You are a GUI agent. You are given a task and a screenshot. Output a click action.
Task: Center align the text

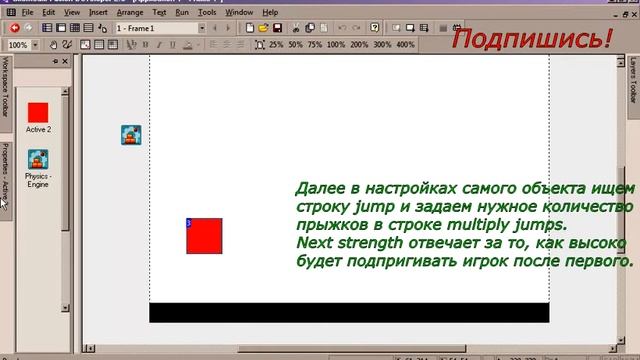coord(227,44)
